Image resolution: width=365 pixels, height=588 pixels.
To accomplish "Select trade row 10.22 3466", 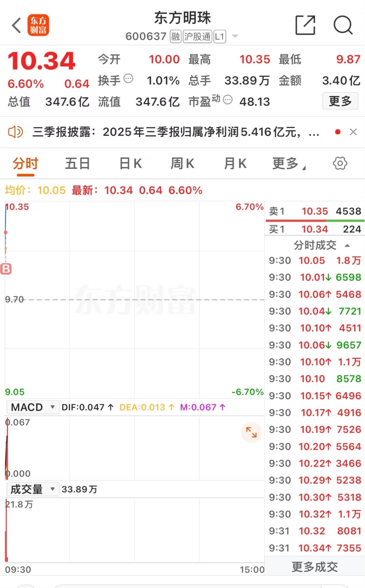I will tap(315, 463).
